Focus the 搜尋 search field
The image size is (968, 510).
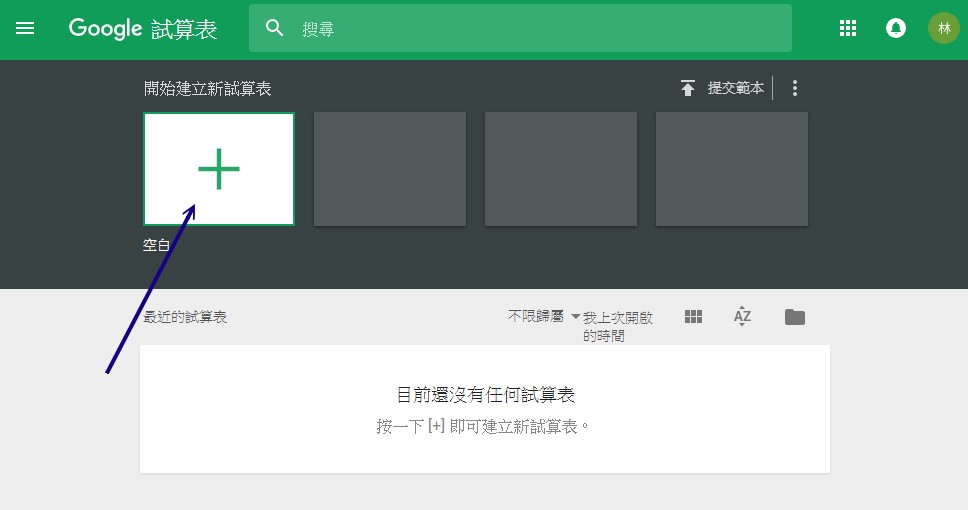click(x=520, y=28)
